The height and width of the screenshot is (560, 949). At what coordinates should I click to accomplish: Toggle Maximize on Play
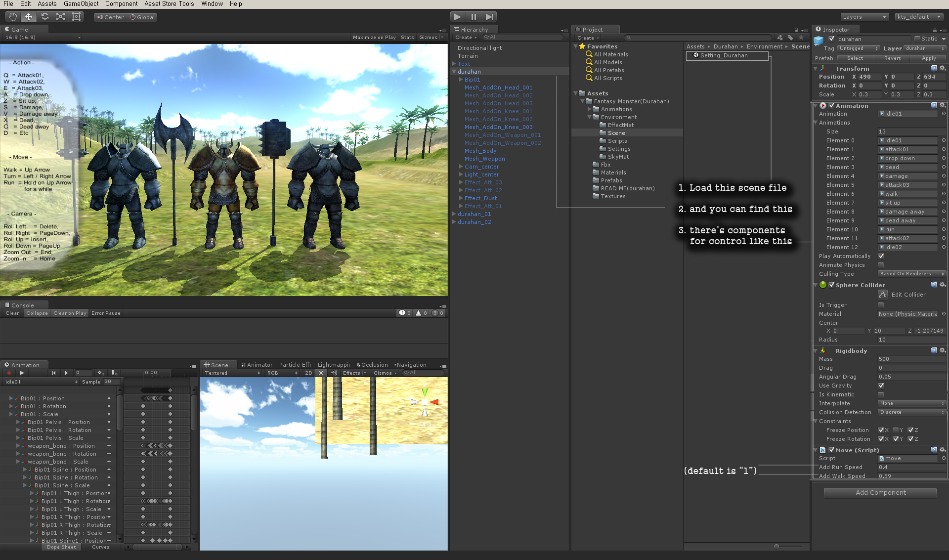374,38
